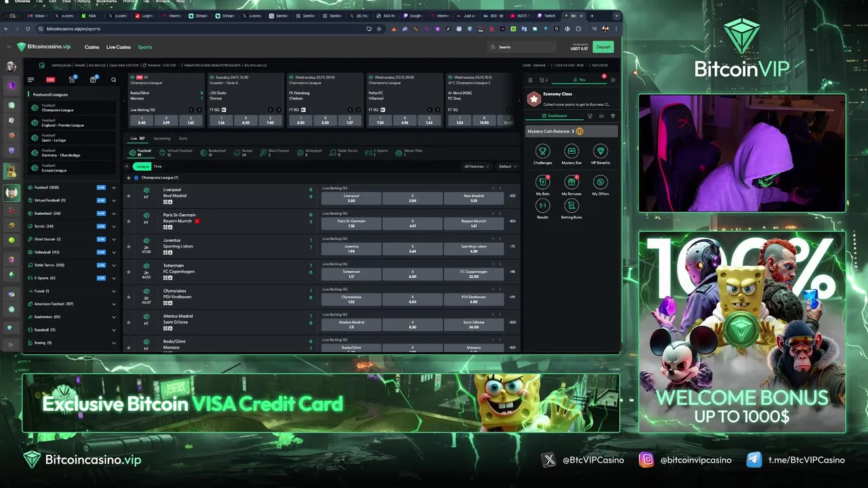Expand the Tennis (341) sidebar category
The width and height of the screenshot is (868, 488).
[x=113, y=226]
